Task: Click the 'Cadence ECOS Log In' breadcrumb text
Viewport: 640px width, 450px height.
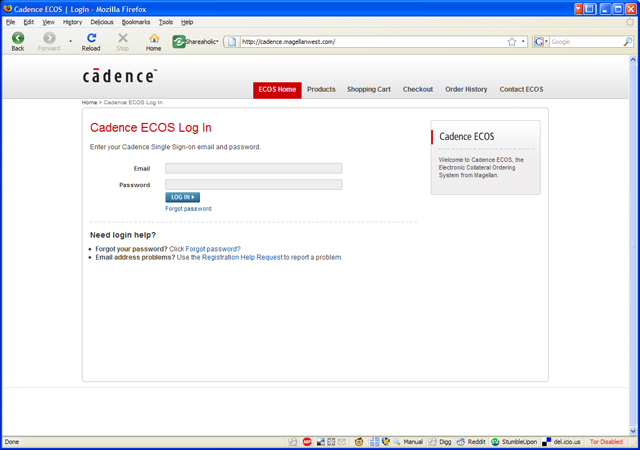Action: tap(133, 102)
